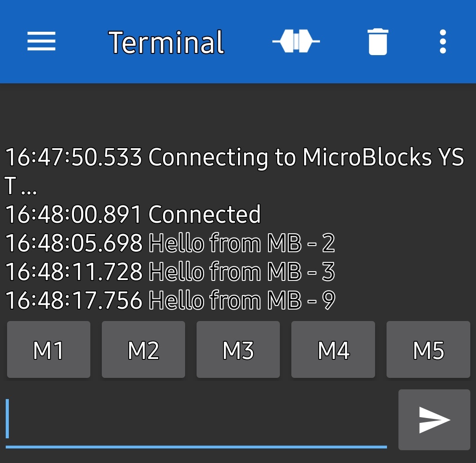Click the 16:48:17.756 timestamp

pyautogui.click(x=73, y=301)
